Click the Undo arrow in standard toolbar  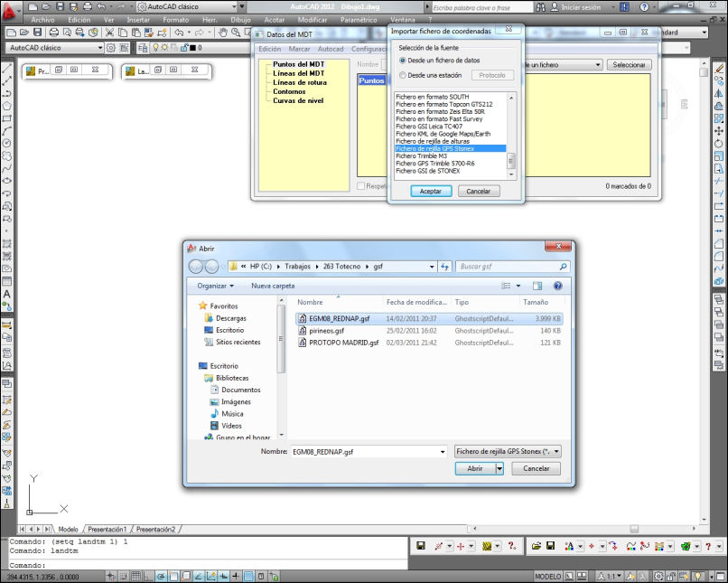tap(179, 33)
